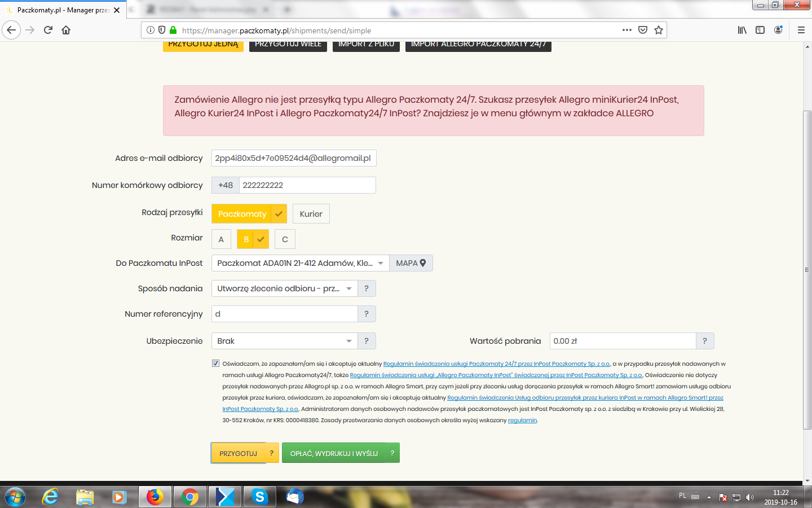Expand the Do Paczkomatu InPost dropdown

point(300,263)
